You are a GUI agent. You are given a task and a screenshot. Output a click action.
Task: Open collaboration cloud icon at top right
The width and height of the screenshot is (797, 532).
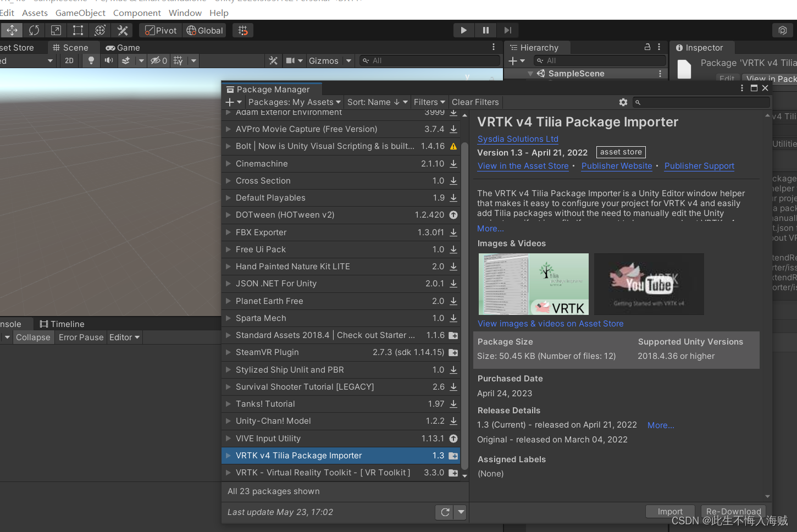[783, 30]
